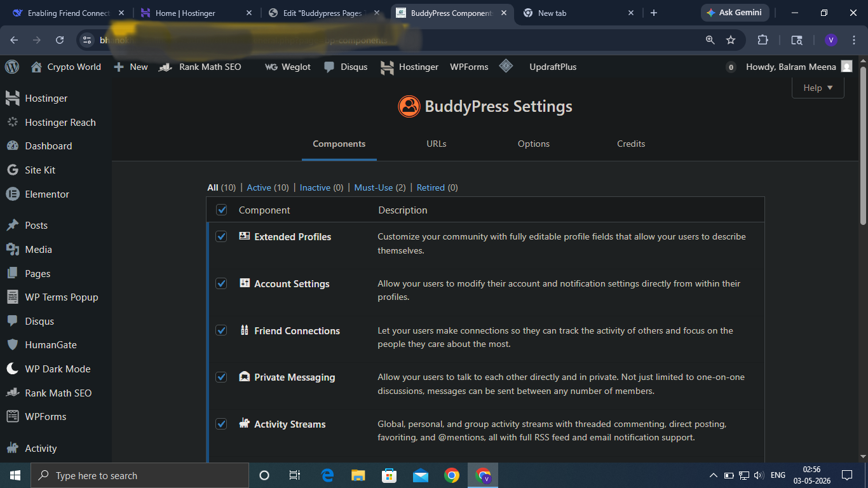This screenshot has height=488, width=868.
Task: Open Weglot in admin bar
Action: coord(288,67)
